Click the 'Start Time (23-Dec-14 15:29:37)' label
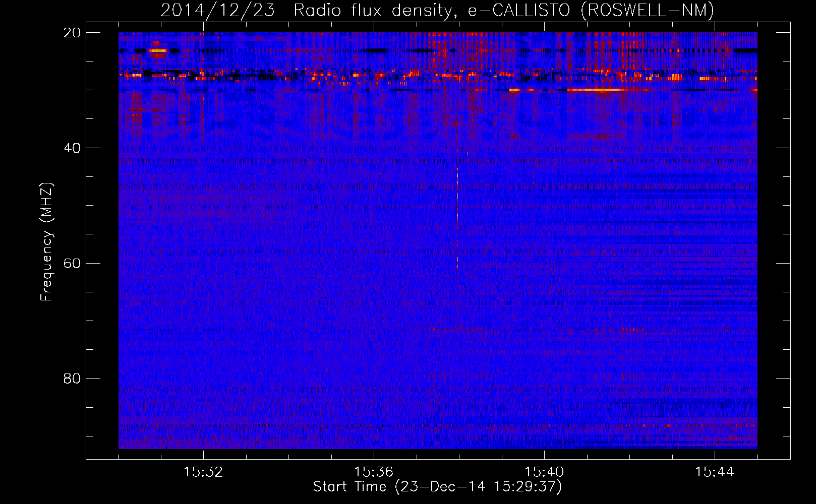The height and width of the screenshot is (504, 816). tap(437, 487)
